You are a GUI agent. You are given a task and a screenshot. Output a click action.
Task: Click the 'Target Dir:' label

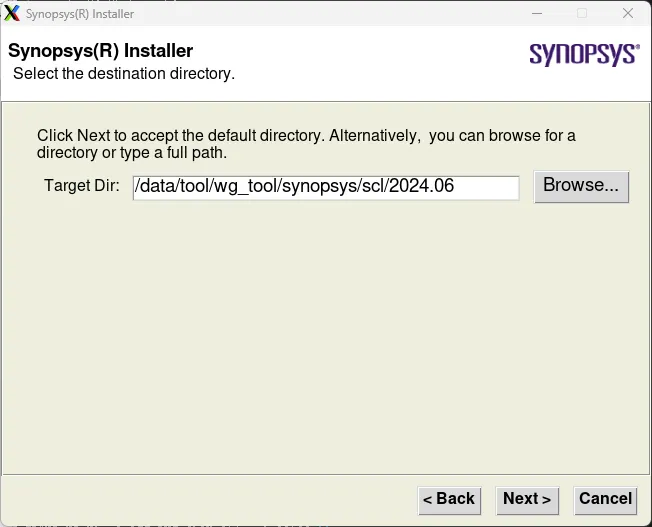[82, 186]
